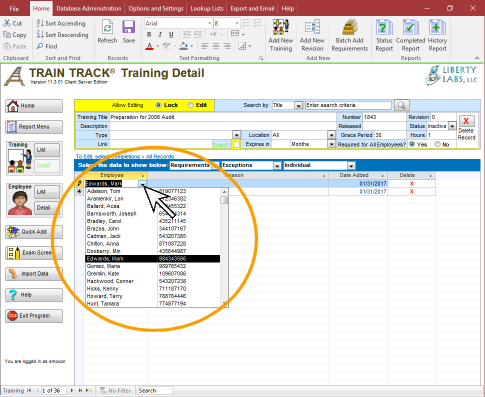This screenshot has height=397, width=485.
Task: Open the font color picker arrow
Action: [x=157, y=46]
